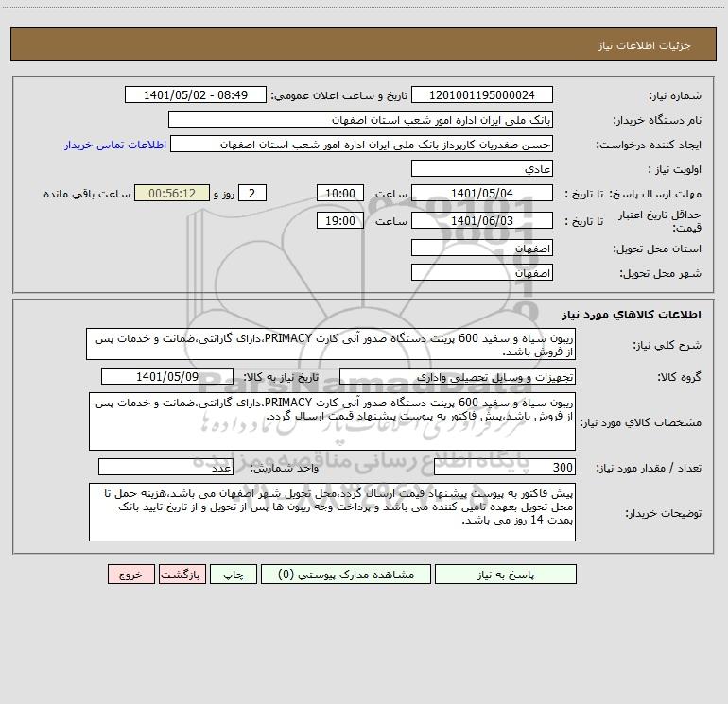Click the general need description textbox
This screenshot has height=704, width=728.
[x=331, y=344]
